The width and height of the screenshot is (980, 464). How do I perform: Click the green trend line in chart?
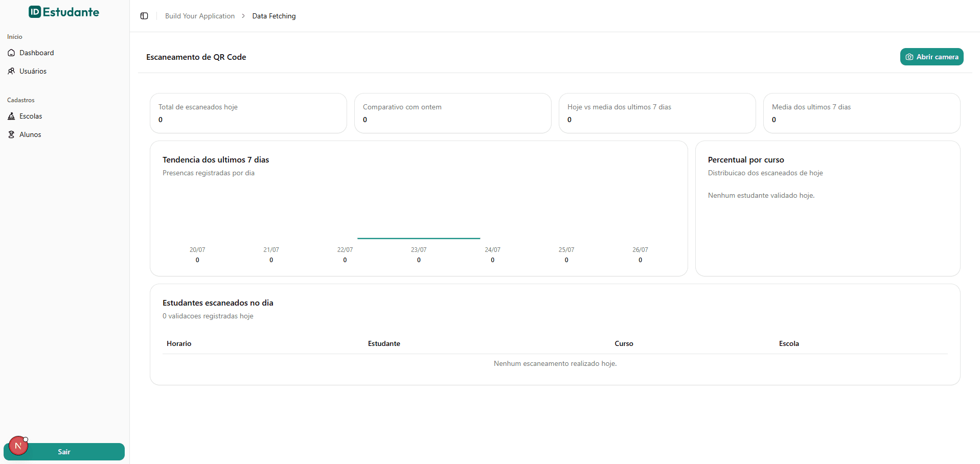[x=419, y=238]
